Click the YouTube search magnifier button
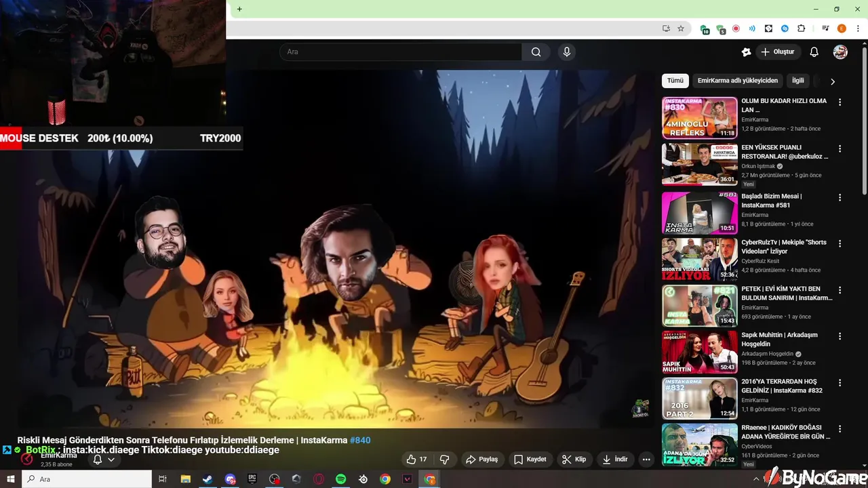868x488 pixels. (x=536, y=52)
